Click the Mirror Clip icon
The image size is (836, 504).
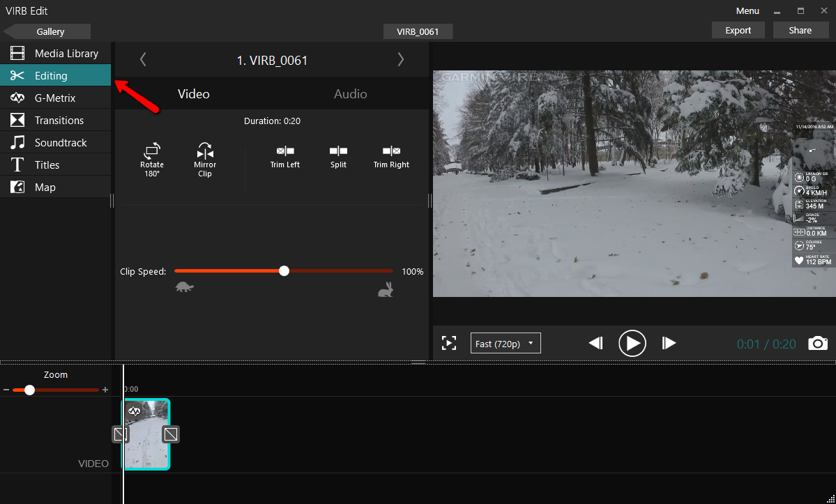tap(205, 151)
